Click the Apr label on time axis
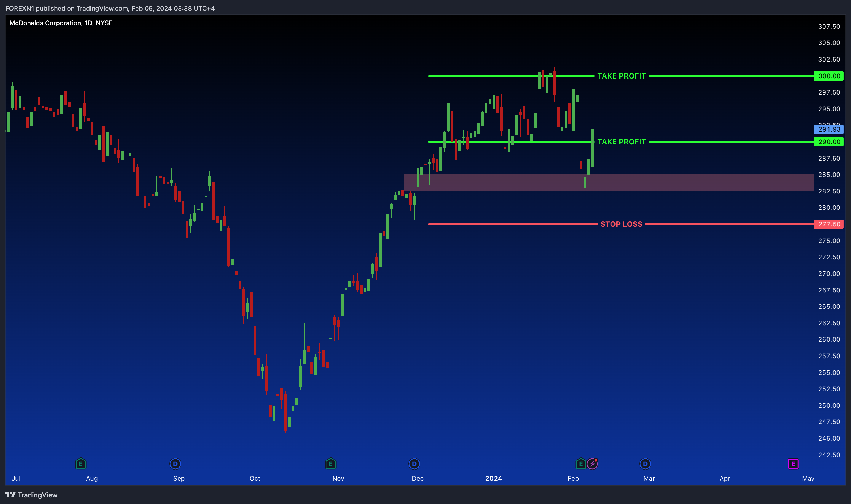The image size is (851, 504). [725, 478]
